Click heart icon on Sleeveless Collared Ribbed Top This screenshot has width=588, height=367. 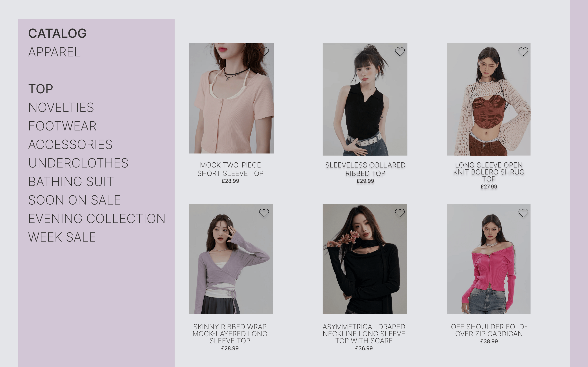[x=400, y=51]
